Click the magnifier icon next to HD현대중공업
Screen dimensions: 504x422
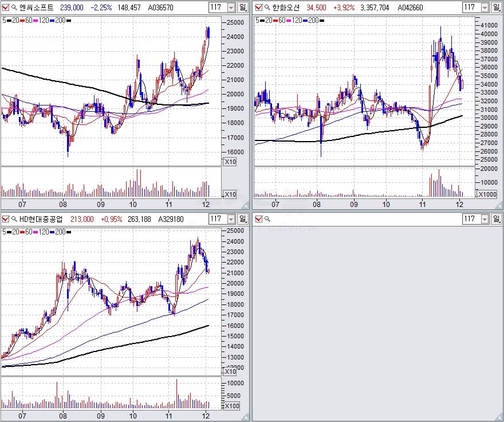point(14,219)
